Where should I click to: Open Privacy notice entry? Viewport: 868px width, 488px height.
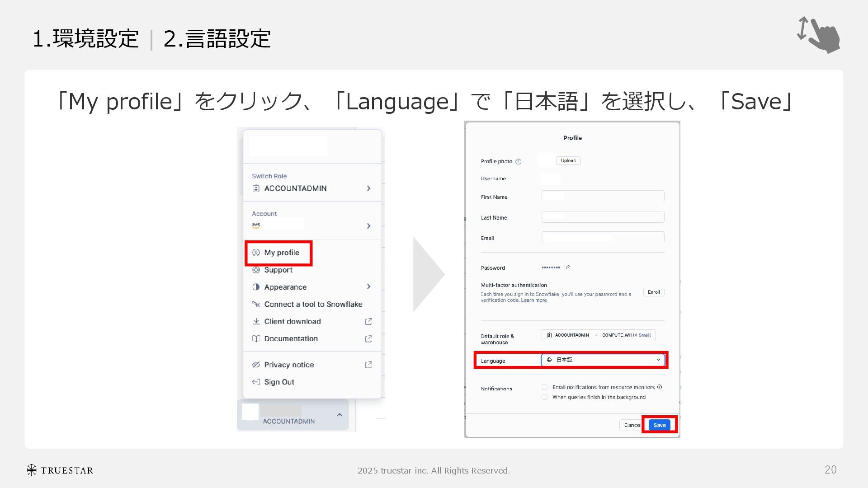click(312, 365)
